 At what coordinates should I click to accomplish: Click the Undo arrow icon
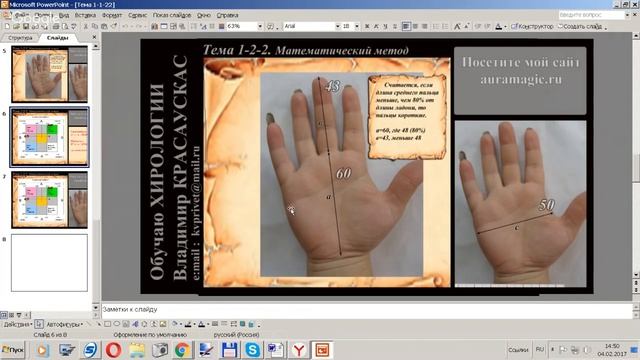coord(125,26)
